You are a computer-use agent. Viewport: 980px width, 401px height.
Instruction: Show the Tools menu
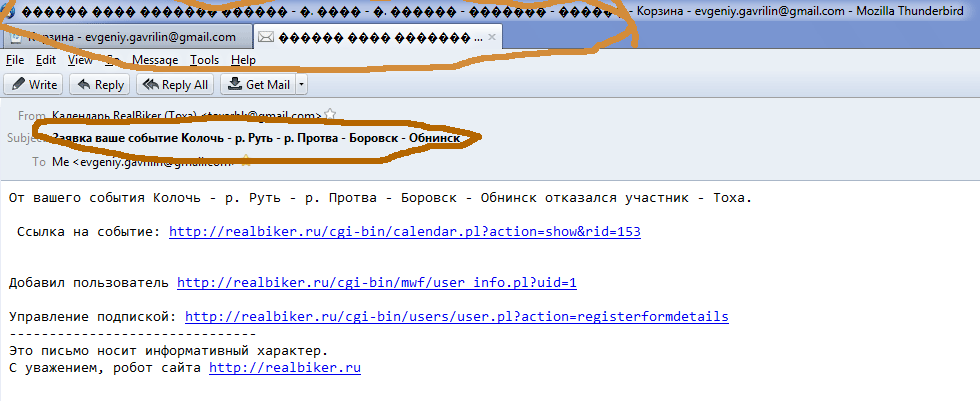pos(204,60)
